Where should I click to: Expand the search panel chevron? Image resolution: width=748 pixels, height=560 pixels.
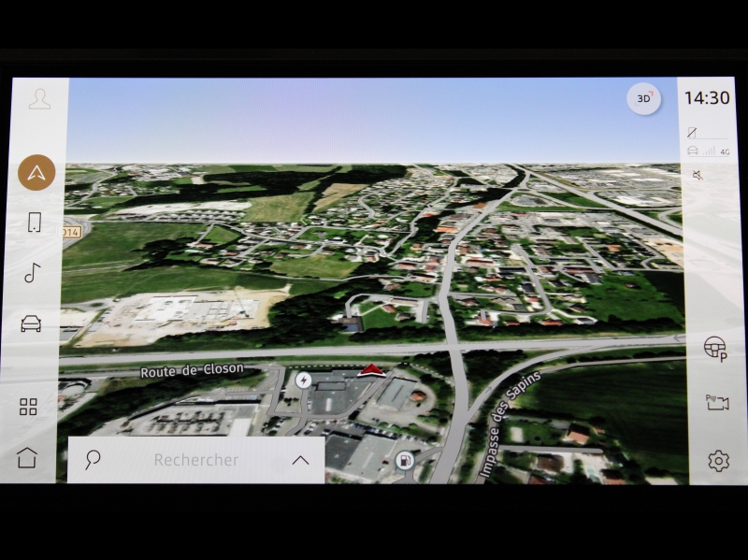pyautogui.click(x=300, y=460)
